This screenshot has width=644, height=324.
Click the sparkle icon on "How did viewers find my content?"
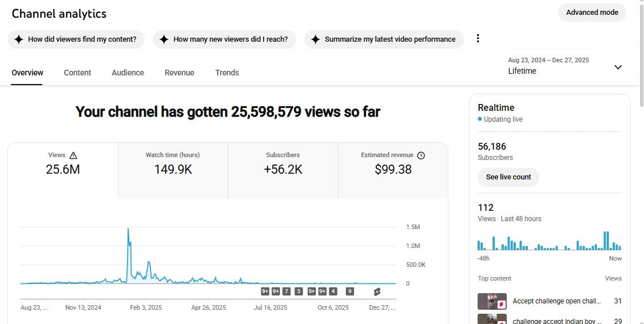[19, 39]
